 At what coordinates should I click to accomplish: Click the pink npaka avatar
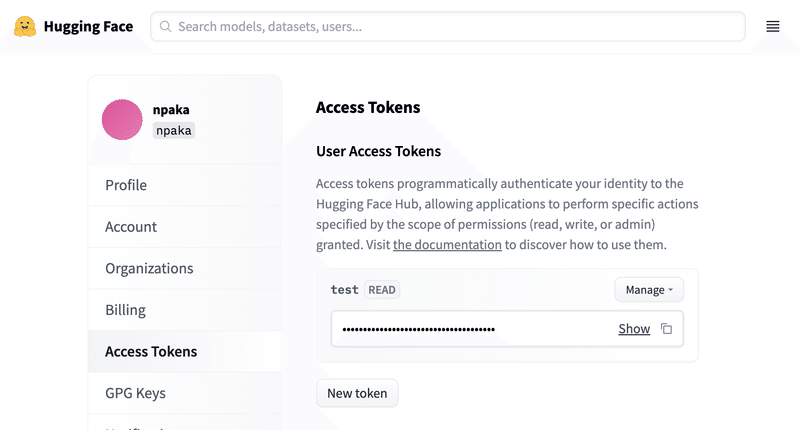pyautogui.click(x=122, y=119)
